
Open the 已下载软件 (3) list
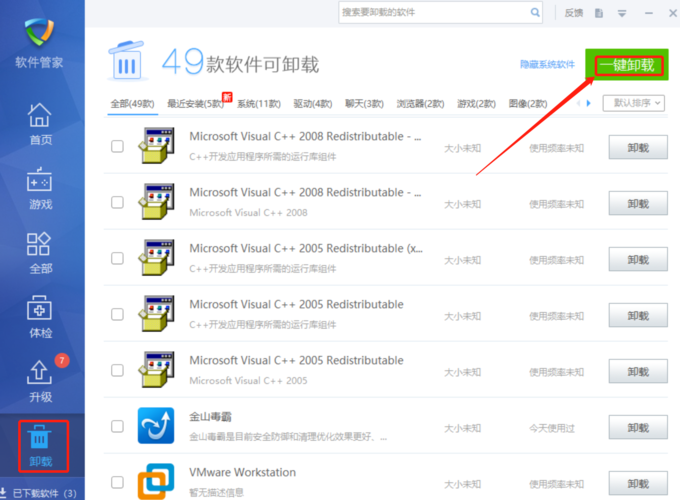(x=44, y=493)
